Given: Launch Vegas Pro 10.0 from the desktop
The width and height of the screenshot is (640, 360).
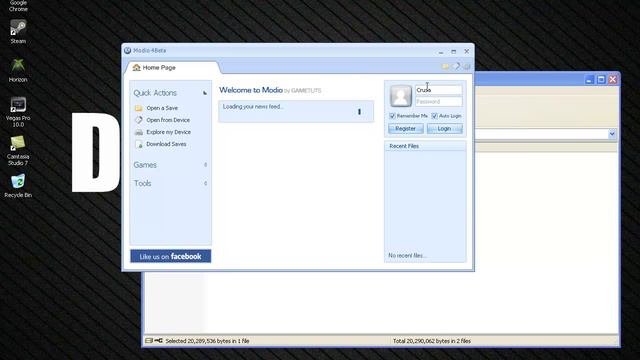Looking at the screenshot, I should click(x=18, y=112).
